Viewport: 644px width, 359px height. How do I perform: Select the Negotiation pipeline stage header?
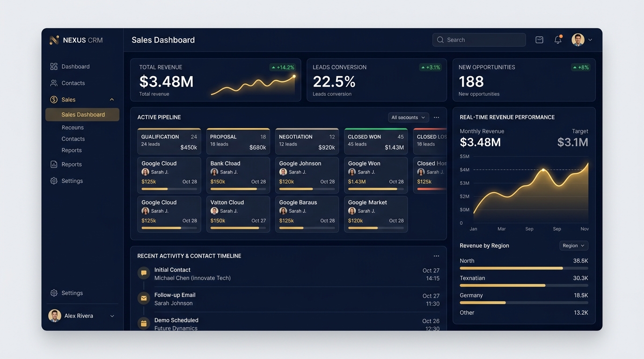coord(307,141)
